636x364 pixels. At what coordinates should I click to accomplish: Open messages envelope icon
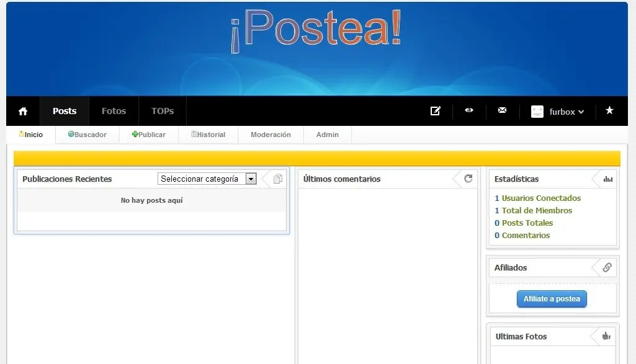point(502,110)
